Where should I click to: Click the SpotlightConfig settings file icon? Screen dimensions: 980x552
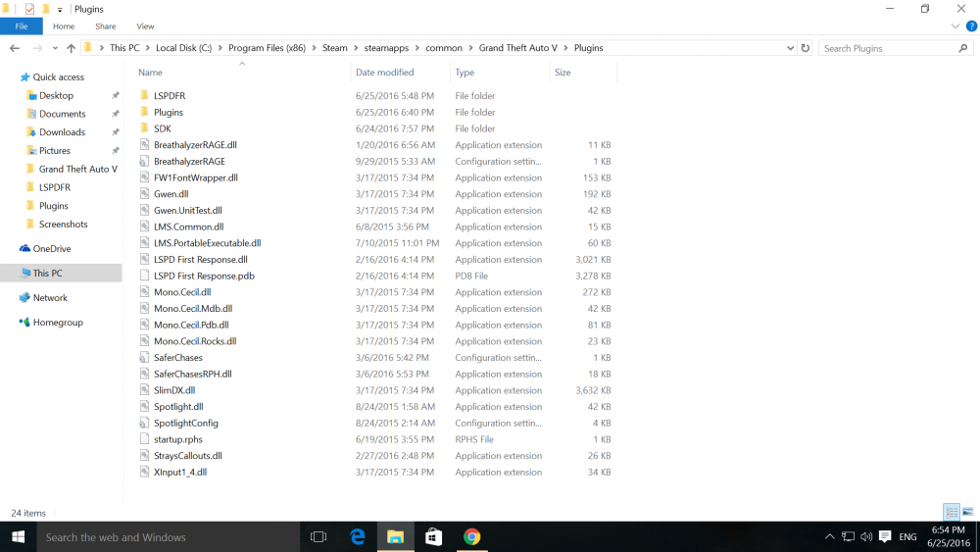144,423
